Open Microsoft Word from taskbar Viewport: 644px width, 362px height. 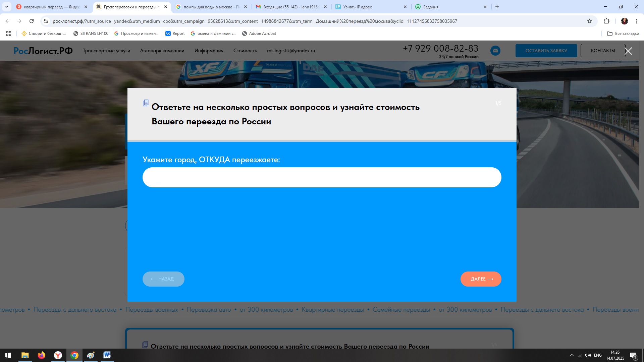tap(107, 355)
